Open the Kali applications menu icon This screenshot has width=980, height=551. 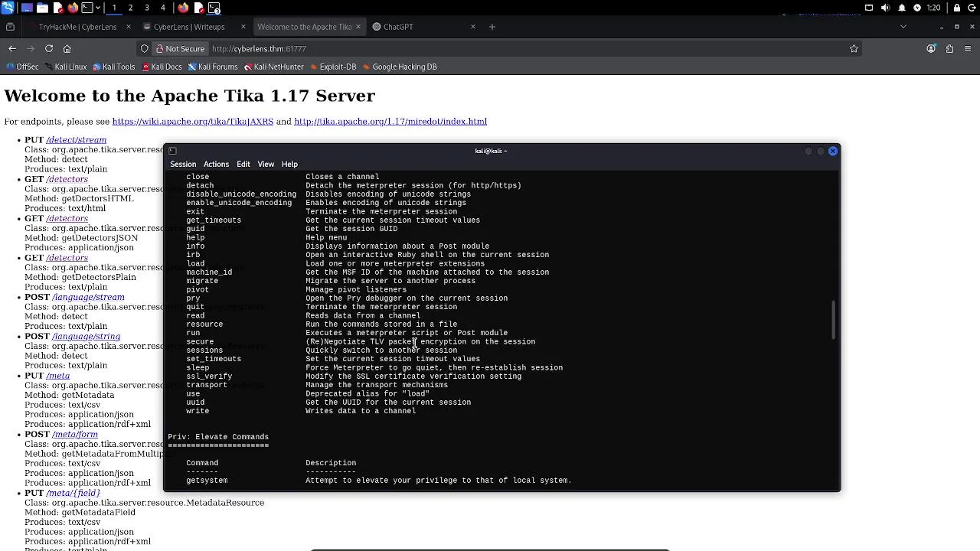point(8,8)
